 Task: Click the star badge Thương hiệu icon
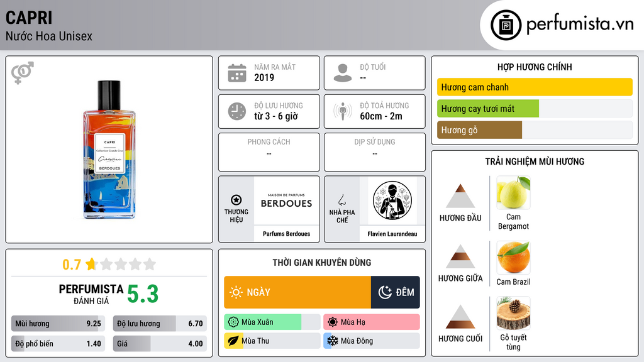click(x=236, y=200)
